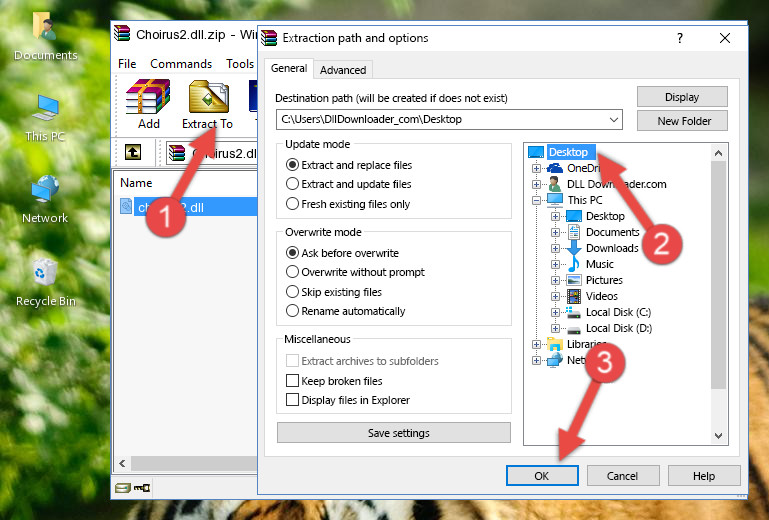The width and height of the screenshot is (769, 520).
Task: Click folder tree scrollbar down arrow
Action: click(718, 436)
